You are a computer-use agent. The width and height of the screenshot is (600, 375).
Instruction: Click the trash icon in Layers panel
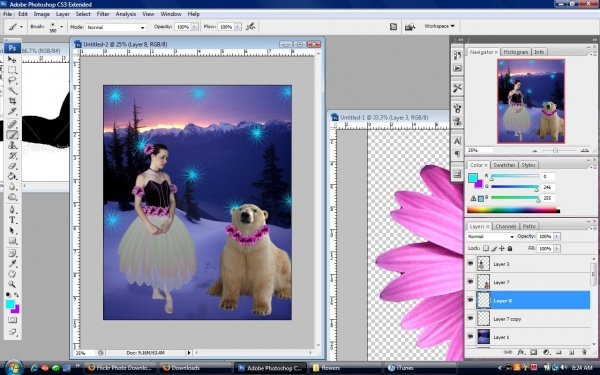(584, 352)
